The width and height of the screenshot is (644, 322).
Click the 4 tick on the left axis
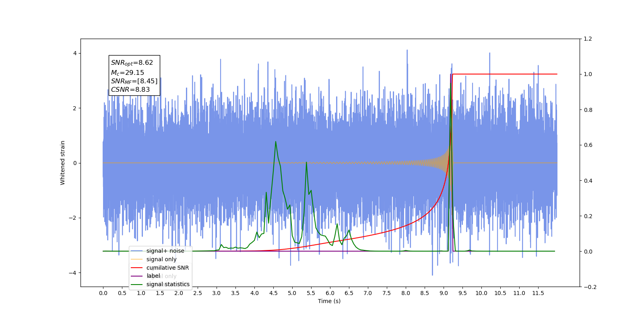tap(75, 53)
